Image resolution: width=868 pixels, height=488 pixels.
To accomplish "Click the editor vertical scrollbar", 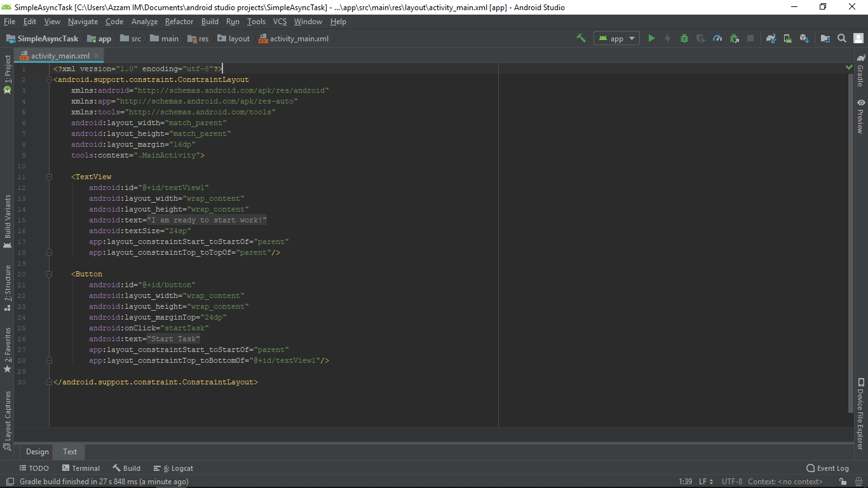I will click(x=851, y=243).
